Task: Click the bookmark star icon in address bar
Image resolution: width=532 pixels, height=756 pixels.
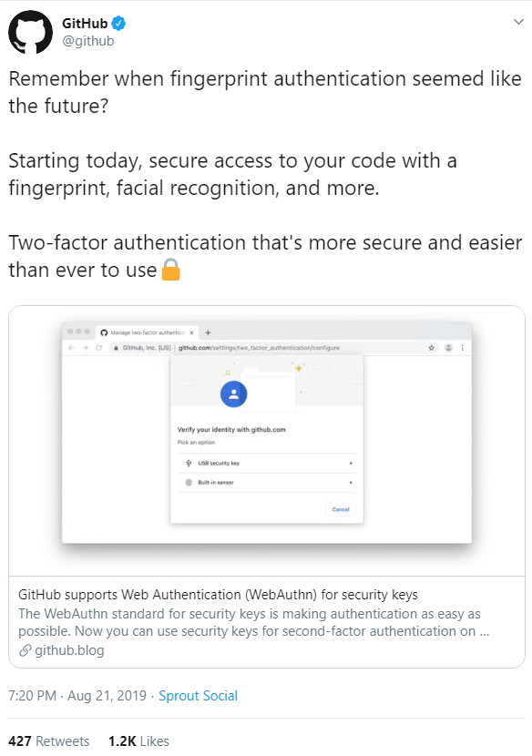Action: (x=431, y=348)
